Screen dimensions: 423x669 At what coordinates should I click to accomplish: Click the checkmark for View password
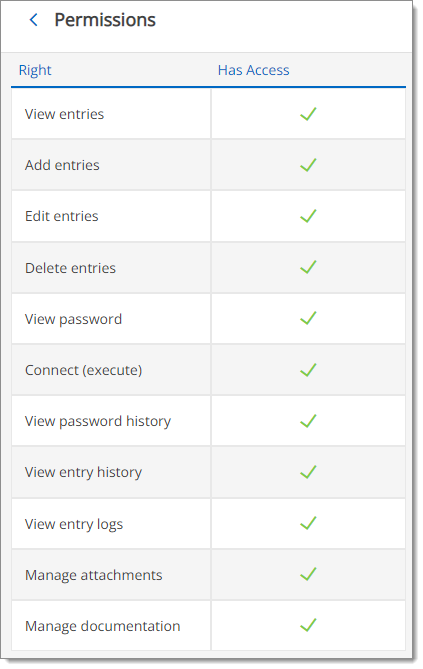(308, 318)
